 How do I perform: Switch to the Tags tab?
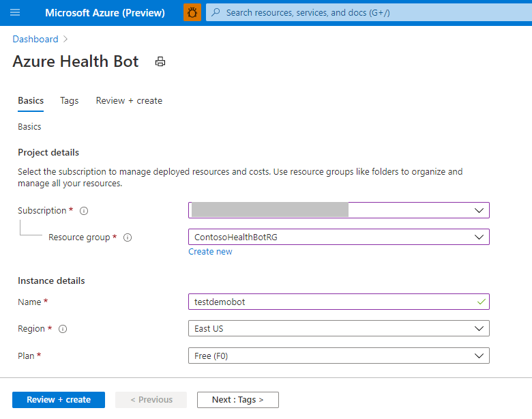pos(69,101)
